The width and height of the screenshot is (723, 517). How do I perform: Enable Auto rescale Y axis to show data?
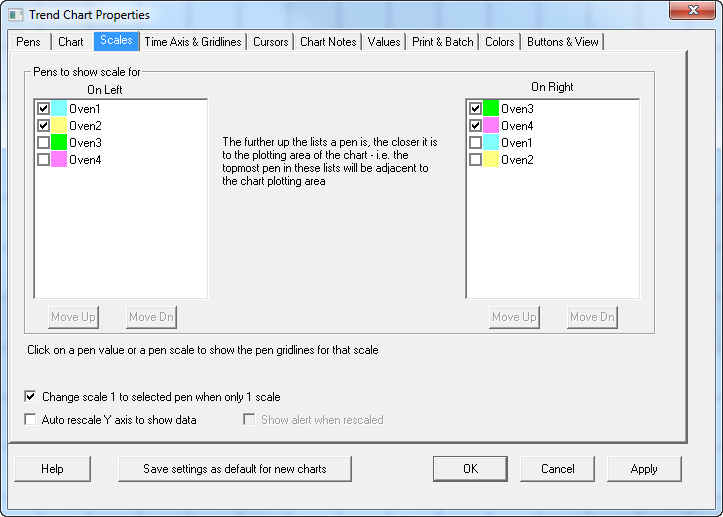30,420
